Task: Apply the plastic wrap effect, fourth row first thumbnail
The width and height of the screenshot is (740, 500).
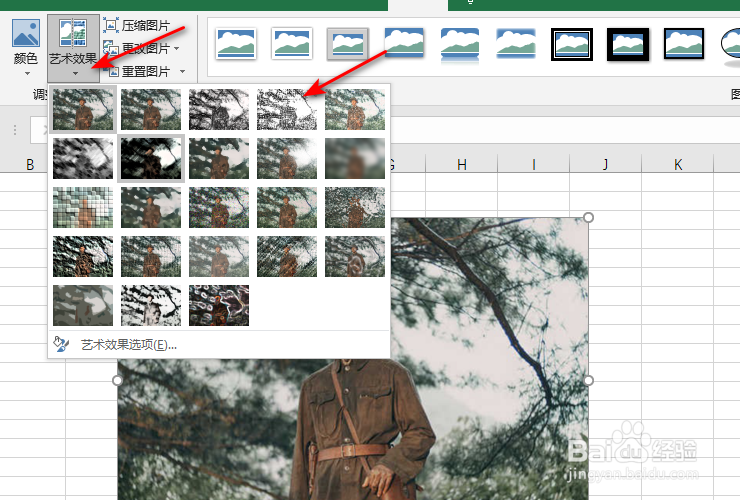Action: 83,256
